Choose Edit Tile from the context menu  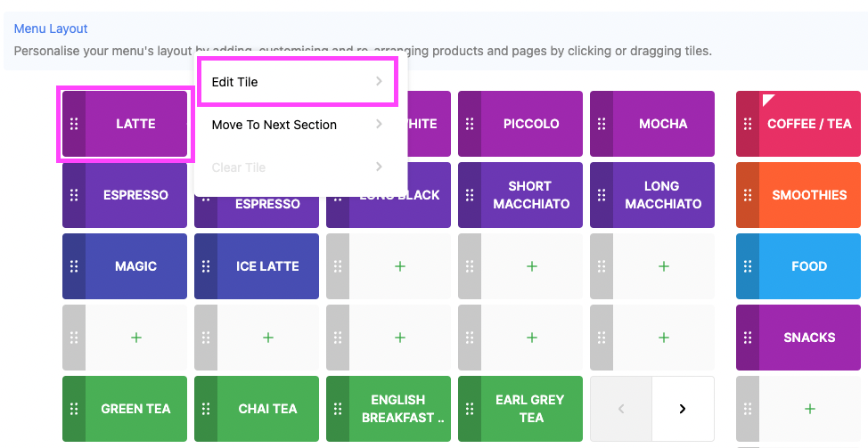298,82
